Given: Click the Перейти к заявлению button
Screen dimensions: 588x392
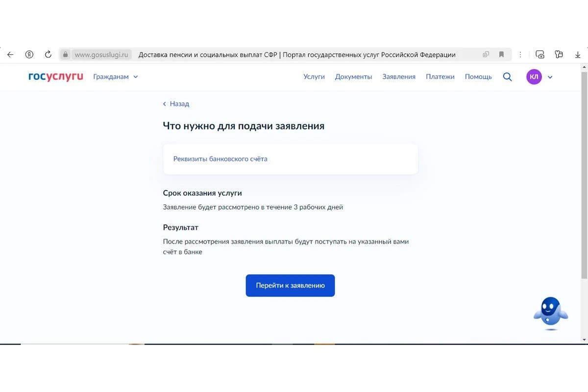Looking at the screenshot, I should coord(290,286).
